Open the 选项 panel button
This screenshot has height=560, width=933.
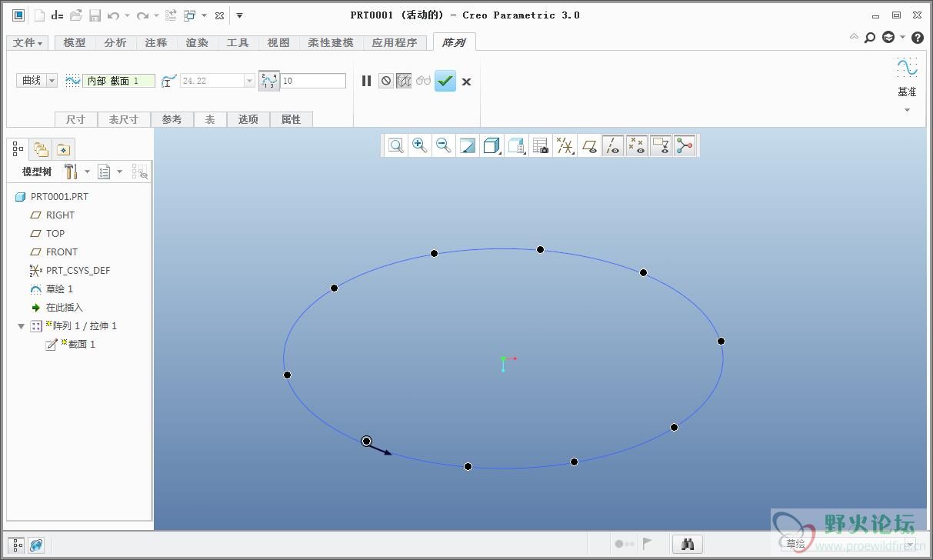click(248, 119)
